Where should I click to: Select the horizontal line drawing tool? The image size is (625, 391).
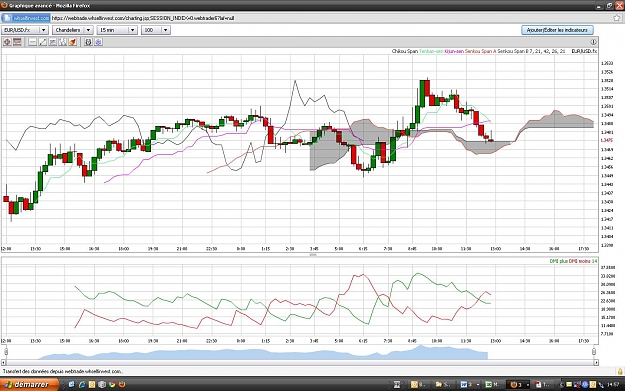[x=33, y=42]
